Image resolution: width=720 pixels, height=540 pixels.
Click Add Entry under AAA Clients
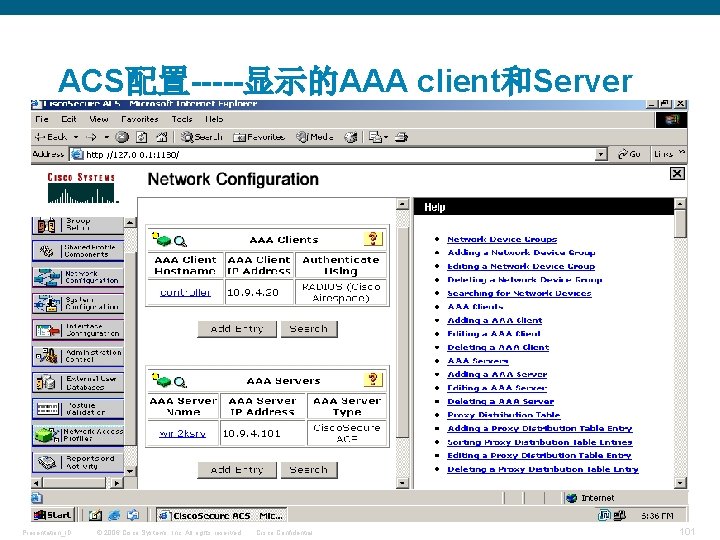click(237, 329)
